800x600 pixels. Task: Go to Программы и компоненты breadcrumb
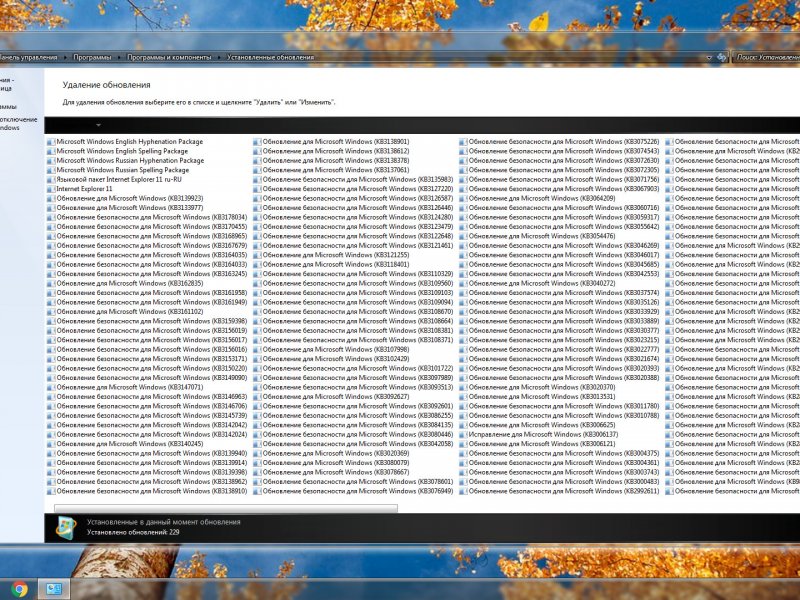point(169,57)
